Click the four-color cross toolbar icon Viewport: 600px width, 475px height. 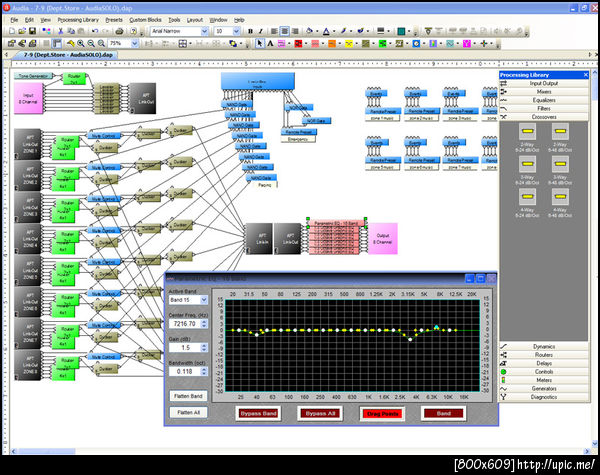point(484,44)
